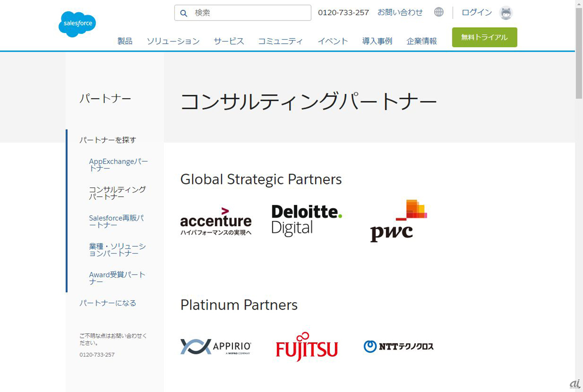Follow the お問い合わせ link
Image resolution: width=583 pixels, height=392 pixels.
pos(400,12)
